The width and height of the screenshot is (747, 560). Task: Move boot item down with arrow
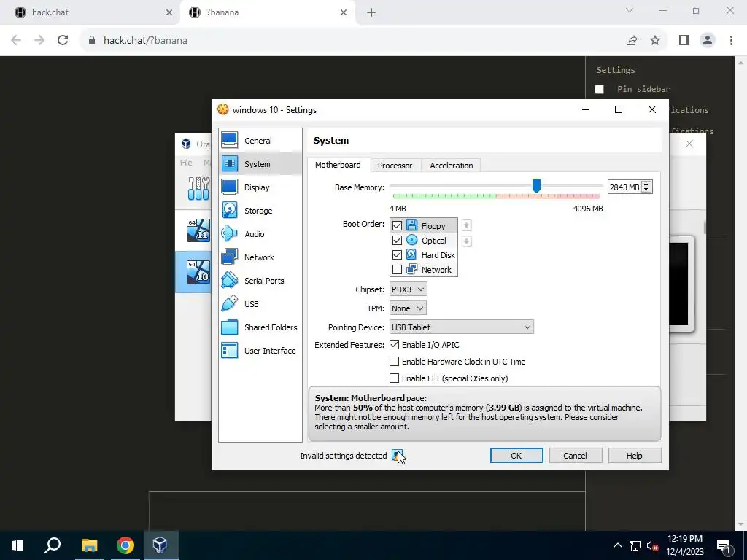click(466, 241)
